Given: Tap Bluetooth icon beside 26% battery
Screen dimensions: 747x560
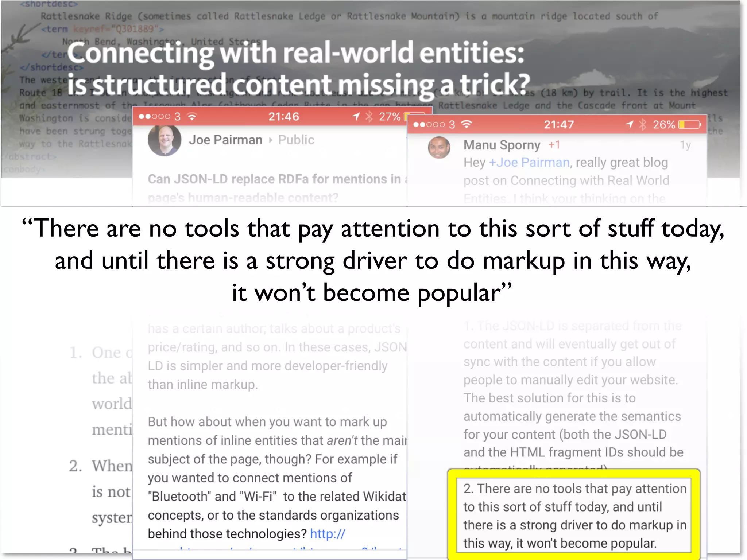Looking at the screenshot, I should [x=643, y=125].
